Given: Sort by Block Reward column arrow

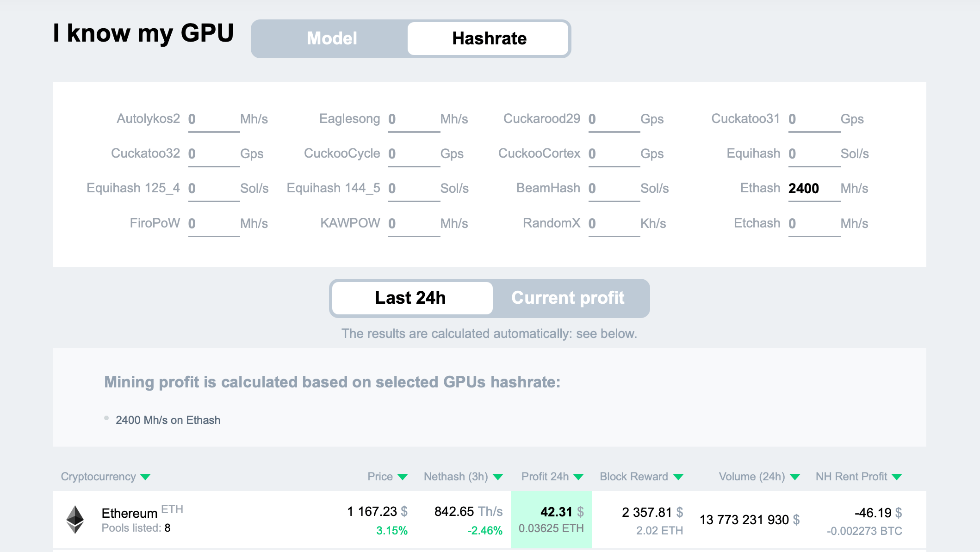Looking at the screenshot, I should [678, 477].
